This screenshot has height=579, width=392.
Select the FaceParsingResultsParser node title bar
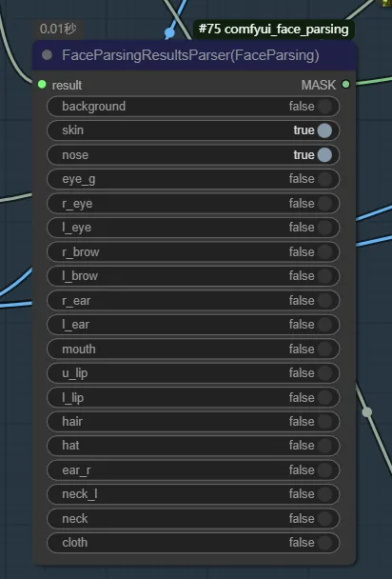point(194,55)
